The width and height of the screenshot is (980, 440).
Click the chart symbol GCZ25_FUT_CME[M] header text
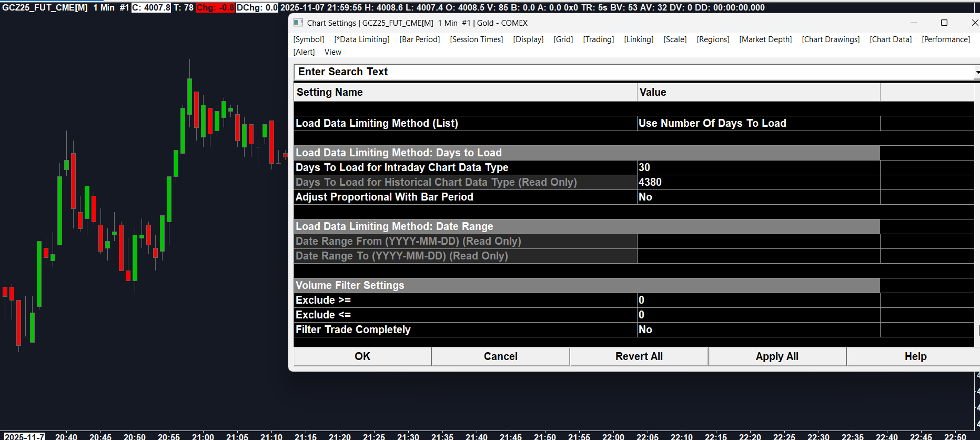pos(45,7)
